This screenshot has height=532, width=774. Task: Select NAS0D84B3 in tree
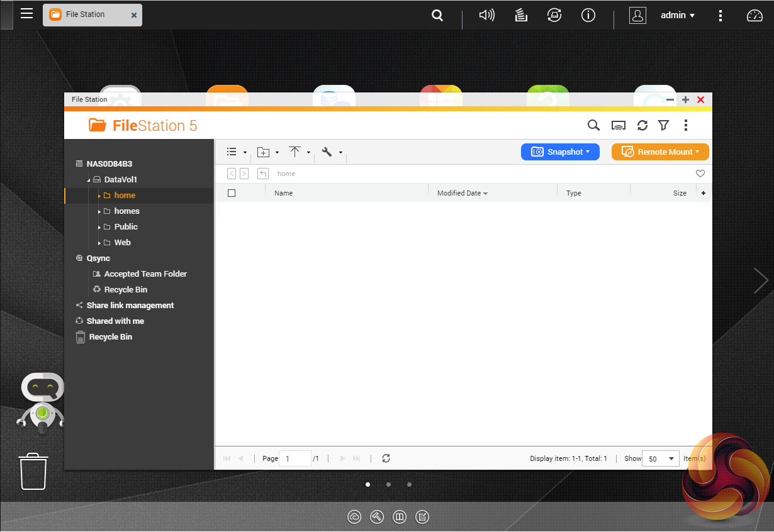tap(109, 163)
